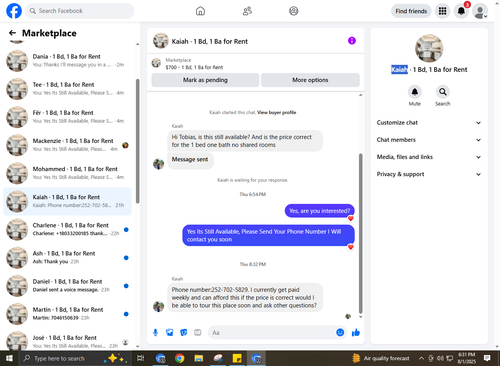Open Dania's 1 Bd rental conversation

pyautogui.click(x=67, y=60)
